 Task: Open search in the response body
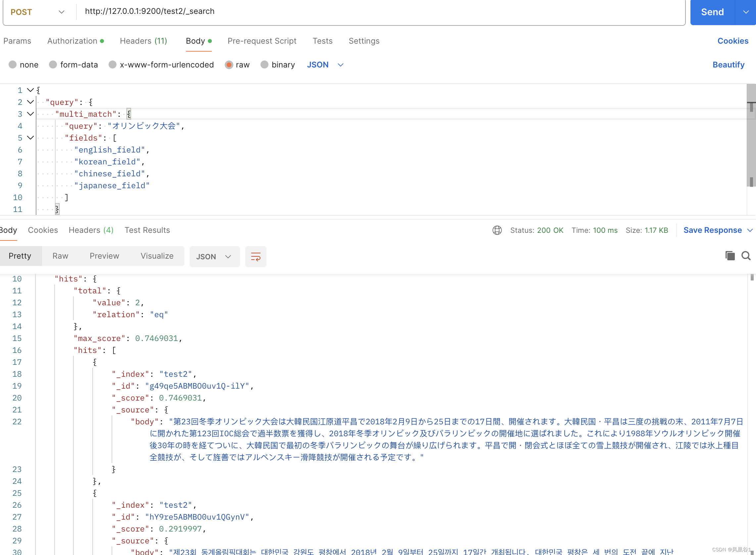coord(746,256)
